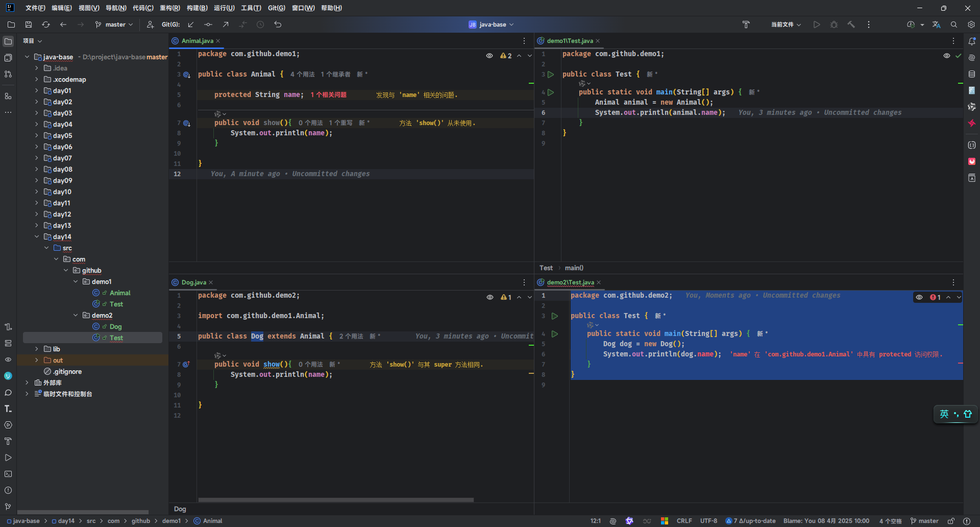Open the search everywhere magnifier icon
Viewport: 980px width, 527px height.
click(x=953, y=25)
